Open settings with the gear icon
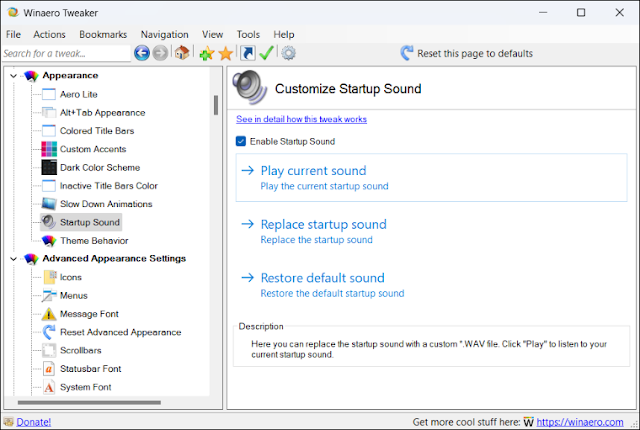This screenshot has width=640, height=430. click(288, 53)
